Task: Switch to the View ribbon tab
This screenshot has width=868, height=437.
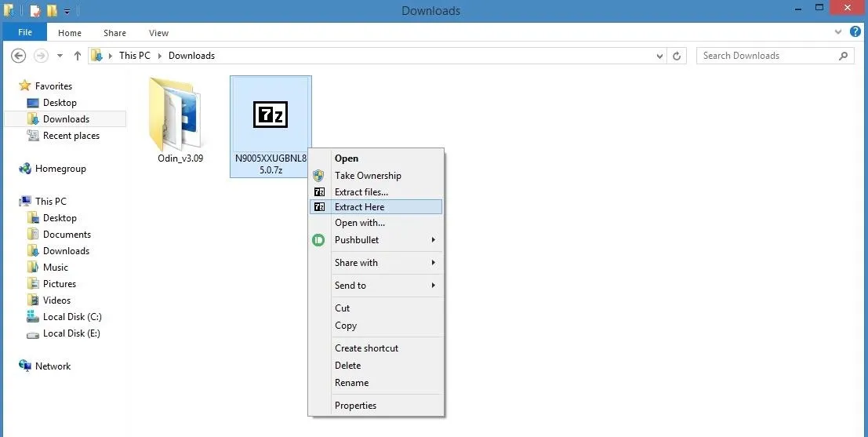Action: pyautogui.click(x=158, y=33)
